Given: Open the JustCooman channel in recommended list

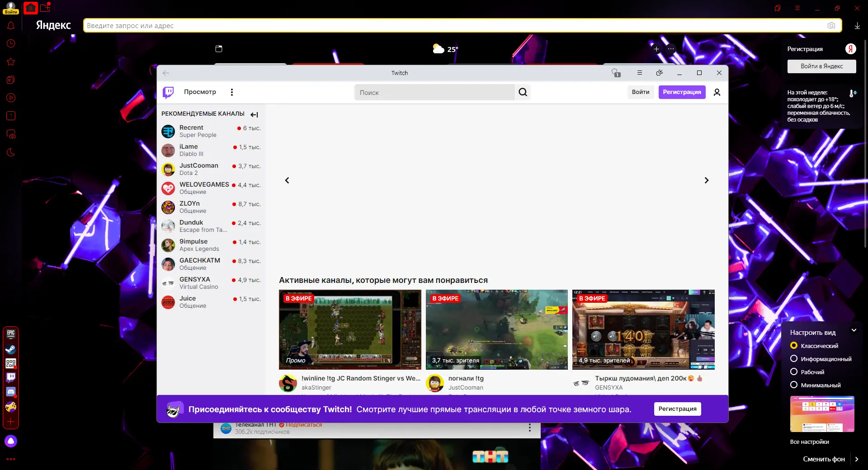Looking at the screenshot, I should [x=211, y=169].
